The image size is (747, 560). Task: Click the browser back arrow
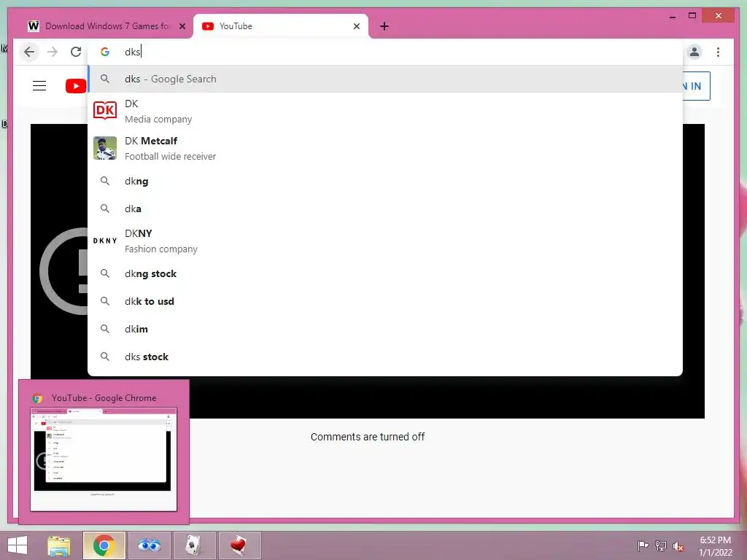(x=29, y=52)
